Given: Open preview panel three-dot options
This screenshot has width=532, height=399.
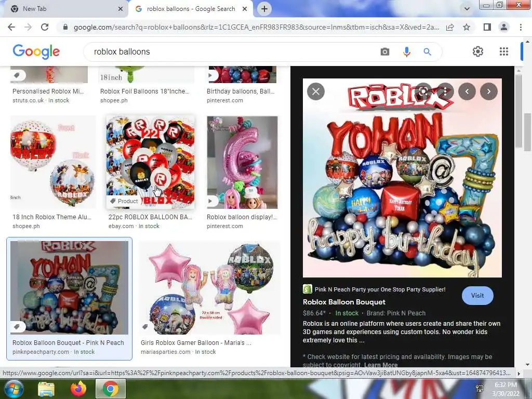Looking at the screenshot, I should tap(445, 91).
